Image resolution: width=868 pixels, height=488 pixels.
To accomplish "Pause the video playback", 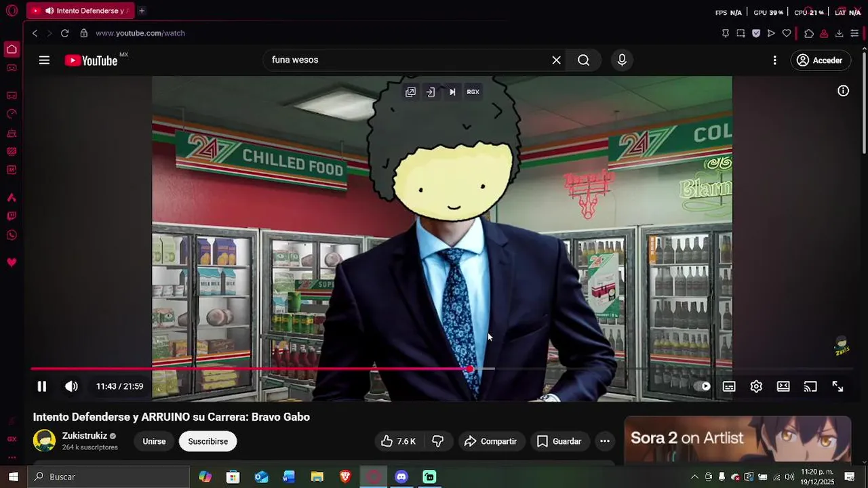I will (41, 386).
